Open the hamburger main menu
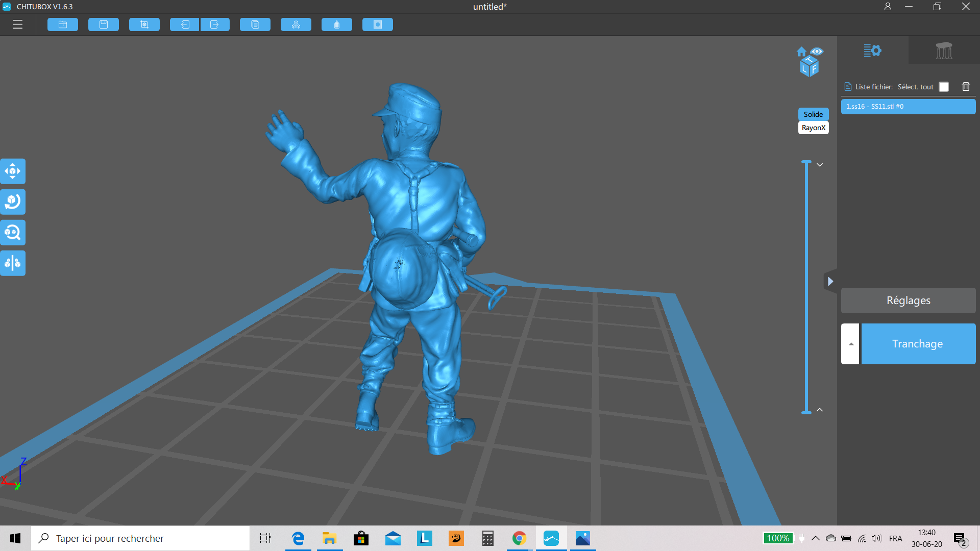The image size is (980, 551). pos(17,24)
